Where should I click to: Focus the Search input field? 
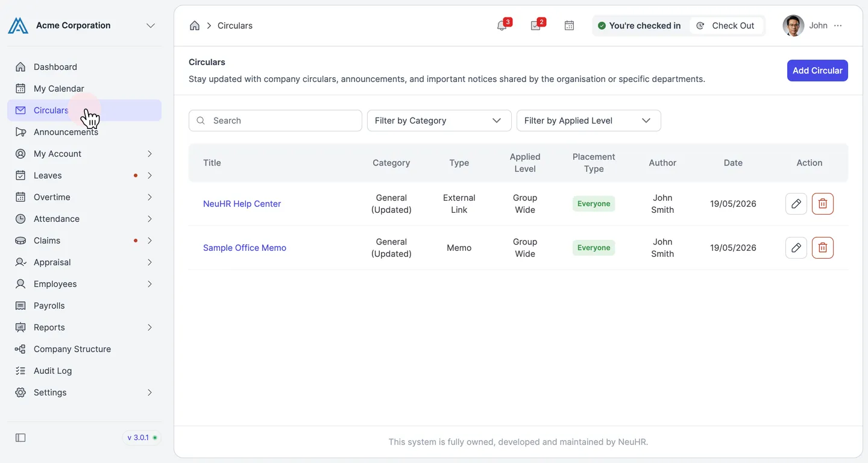[275, 121]
